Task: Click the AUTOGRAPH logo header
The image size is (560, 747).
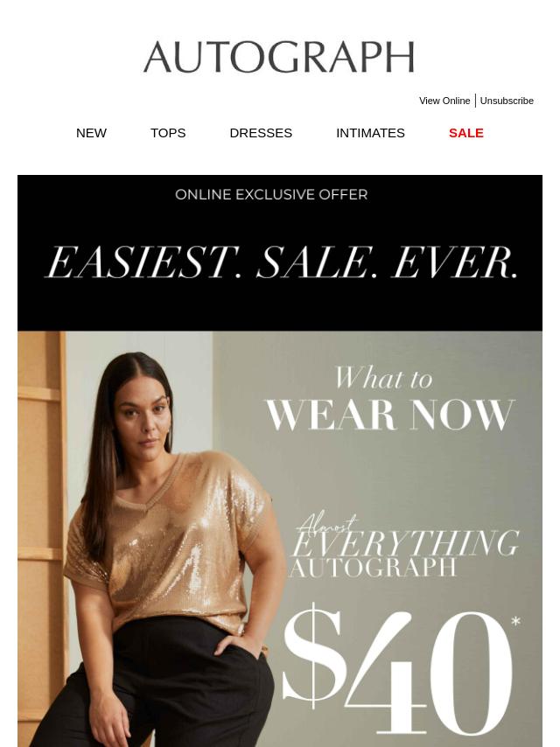Action: click(279, 57)
